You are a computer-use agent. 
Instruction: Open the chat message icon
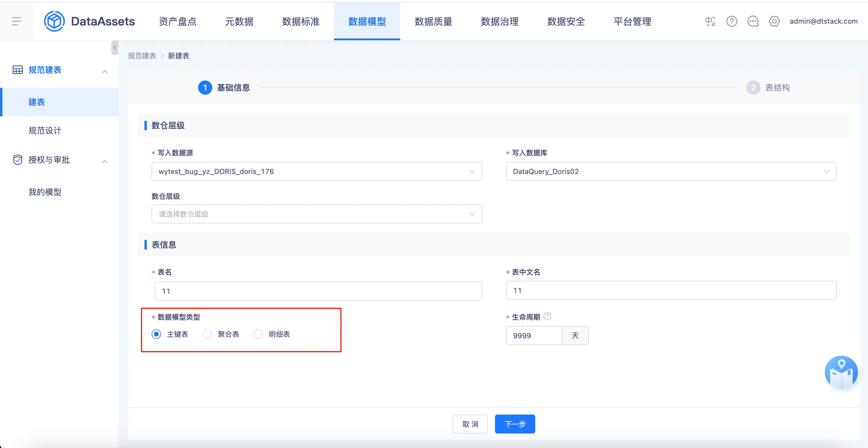click(x=753, y=21)
